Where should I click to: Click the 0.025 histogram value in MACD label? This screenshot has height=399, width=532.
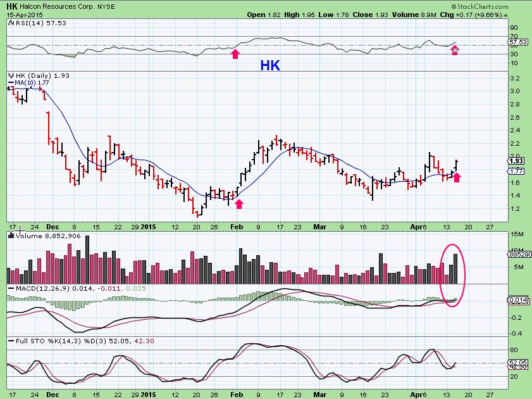[136, 288]
